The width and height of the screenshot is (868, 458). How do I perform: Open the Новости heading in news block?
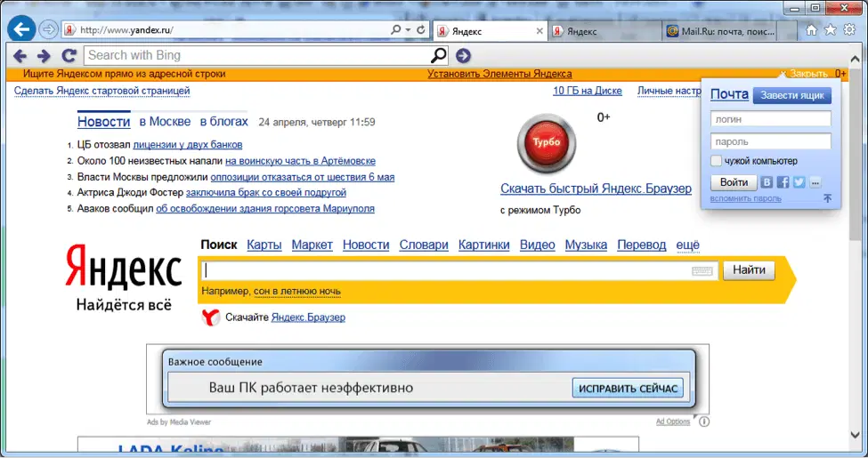click(103, 121)
